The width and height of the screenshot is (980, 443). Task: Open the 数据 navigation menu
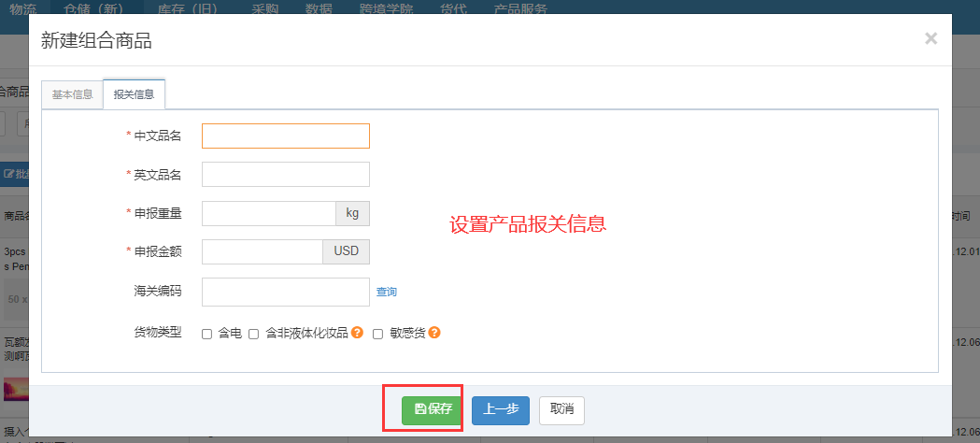(x=319, y=8)
